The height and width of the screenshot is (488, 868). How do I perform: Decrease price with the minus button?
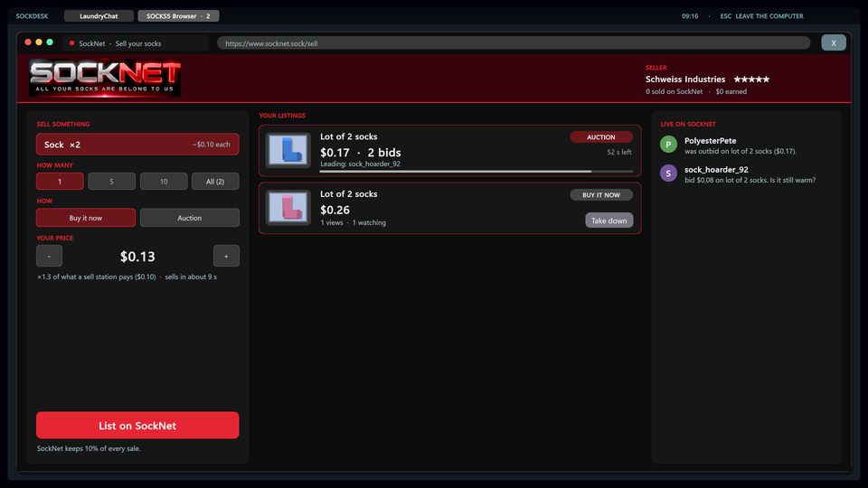pyautogui.click(x=49, y=256)
